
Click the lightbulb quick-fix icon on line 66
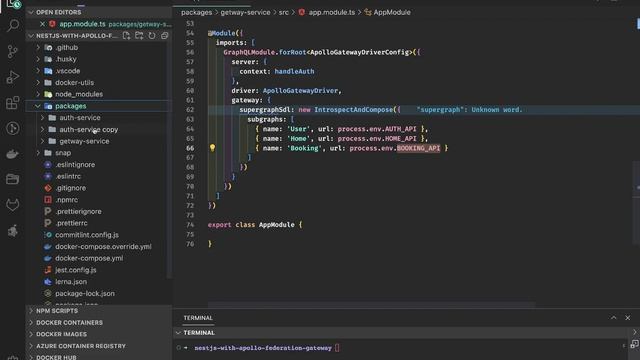point(212,148)
